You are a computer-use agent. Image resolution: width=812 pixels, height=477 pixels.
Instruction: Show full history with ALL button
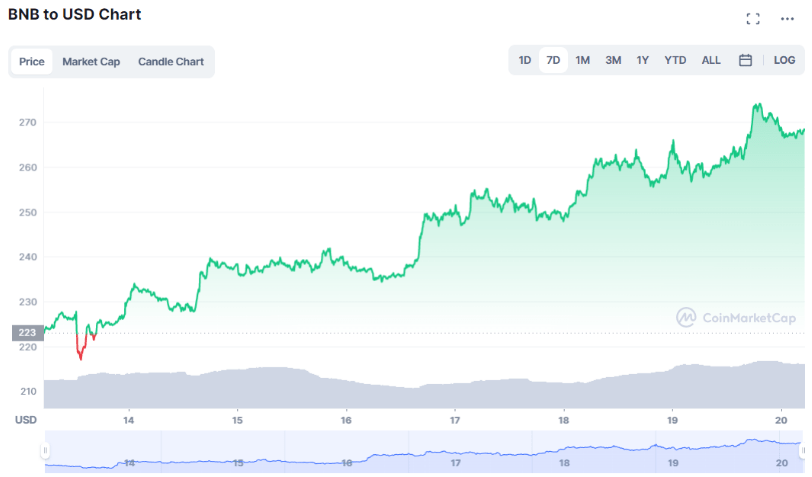point(711,61)
